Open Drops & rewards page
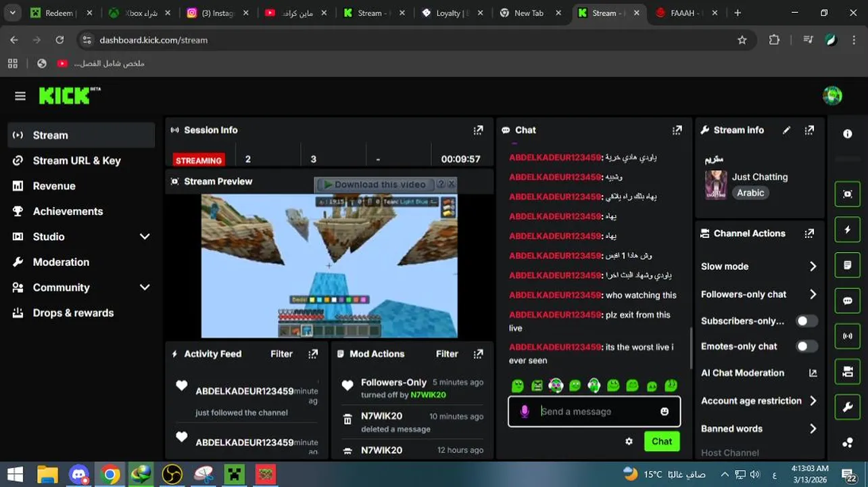The image size is (868, 487). point(81,312)
